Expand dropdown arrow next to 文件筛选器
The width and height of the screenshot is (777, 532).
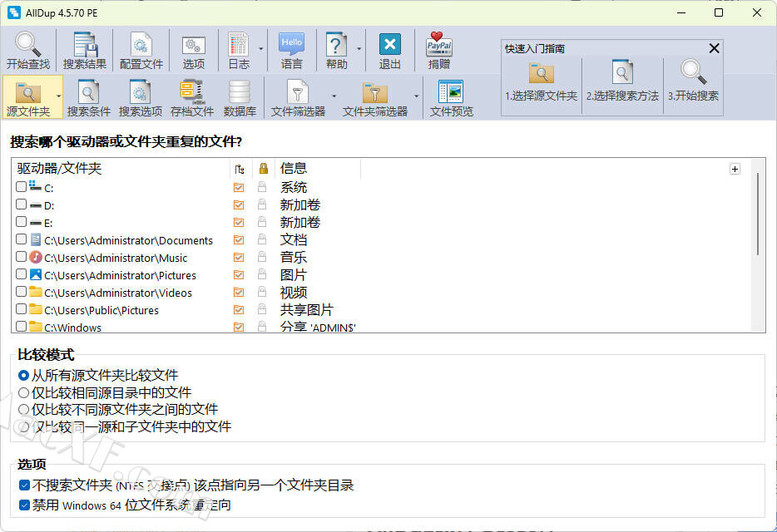(x=334, y=96)
